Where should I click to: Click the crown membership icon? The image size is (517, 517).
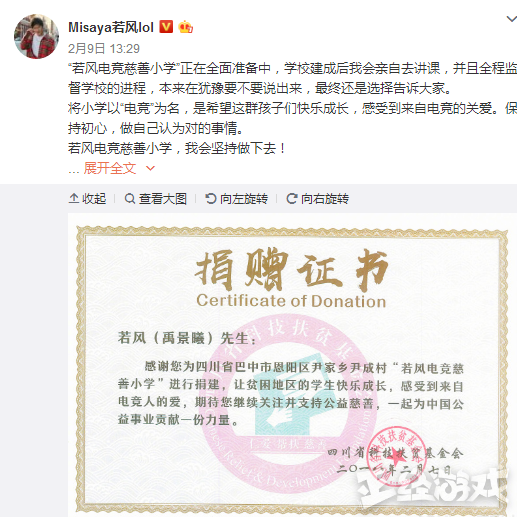[185, 27]
